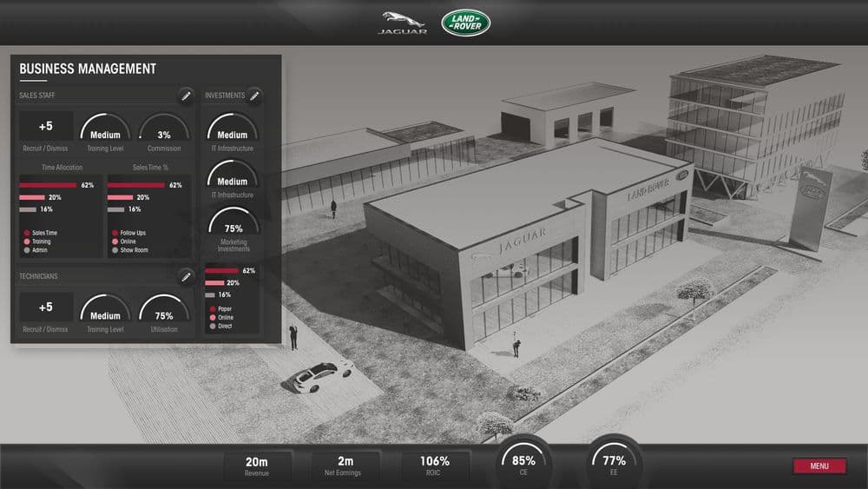Click the 20% bar in Sales Time %
This screenshot has width=868, height=489.
(120, 197)
